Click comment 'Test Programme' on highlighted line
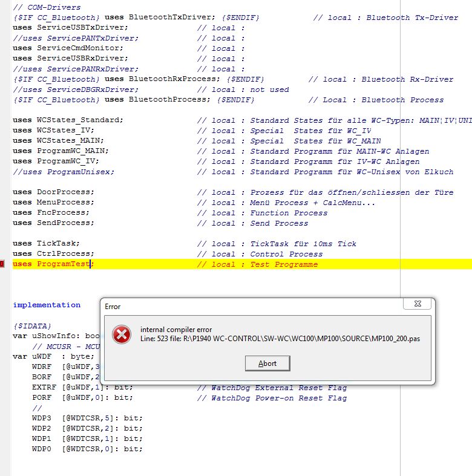The height and width of the screenshot is (476, 472). point(284,265)
